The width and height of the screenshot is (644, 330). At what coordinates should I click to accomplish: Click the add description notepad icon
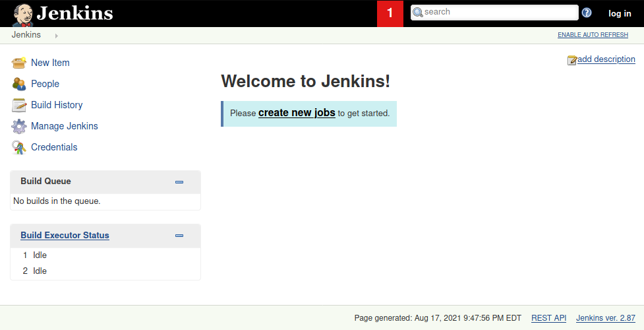click(x=572, y=60)
